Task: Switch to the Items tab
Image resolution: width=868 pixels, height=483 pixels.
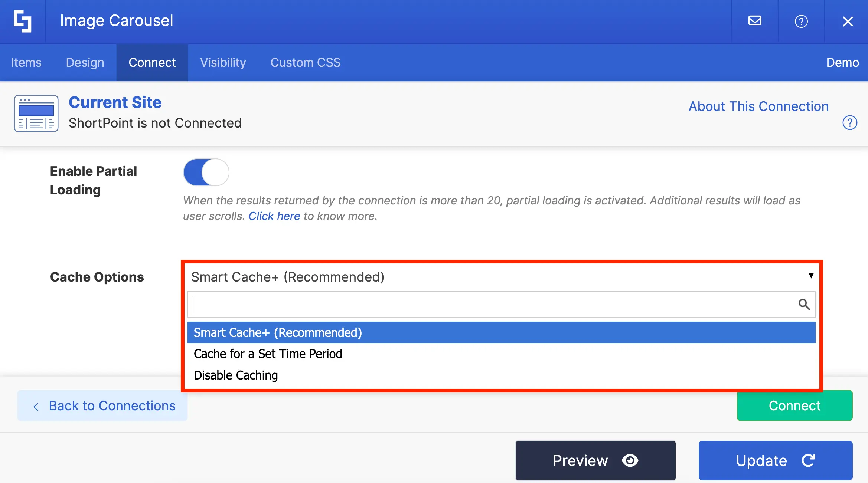Action: tap(26, 62)
